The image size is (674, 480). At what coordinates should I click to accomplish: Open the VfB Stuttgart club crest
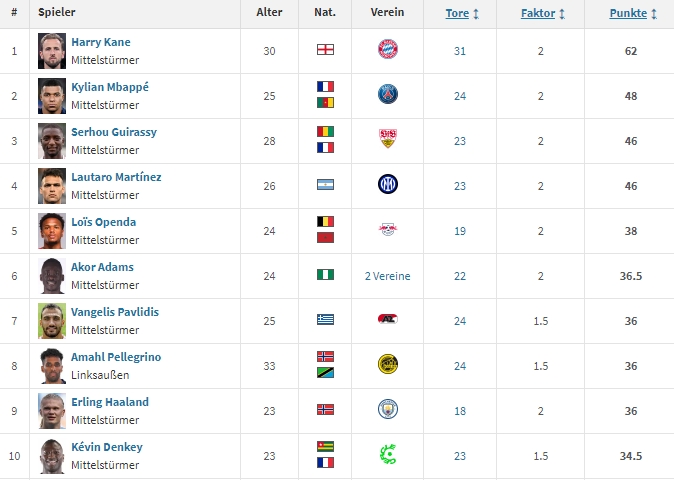pyautogui.click(x=388, y=140)
